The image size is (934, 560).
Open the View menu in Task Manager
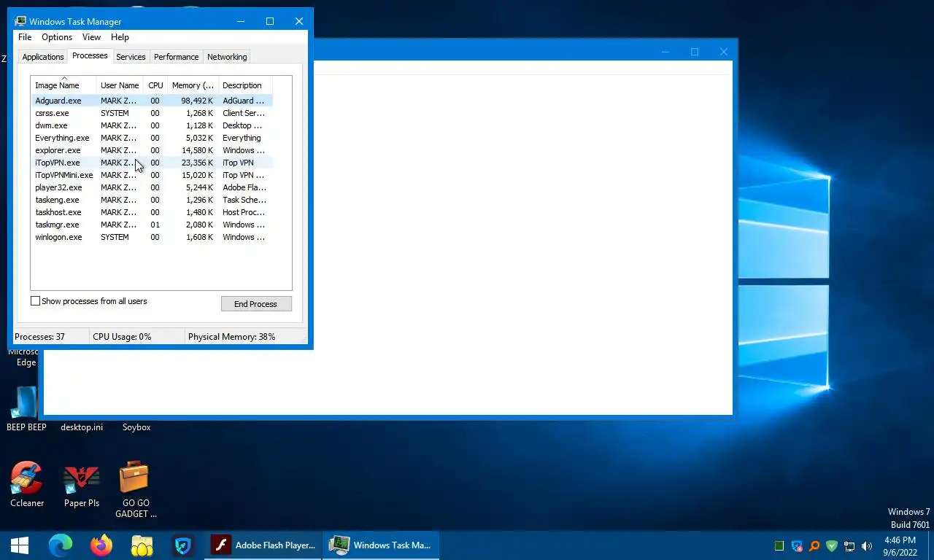point(91,37)
